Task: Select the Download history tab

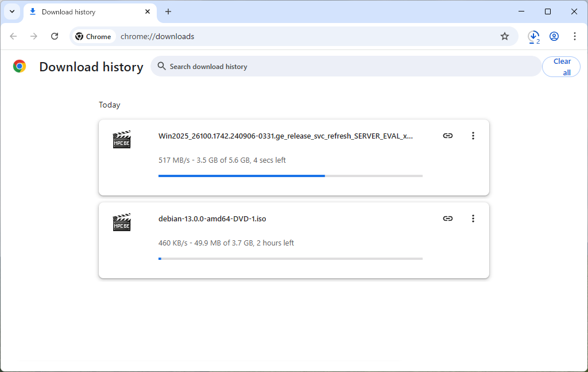Action: pos(90,12)
